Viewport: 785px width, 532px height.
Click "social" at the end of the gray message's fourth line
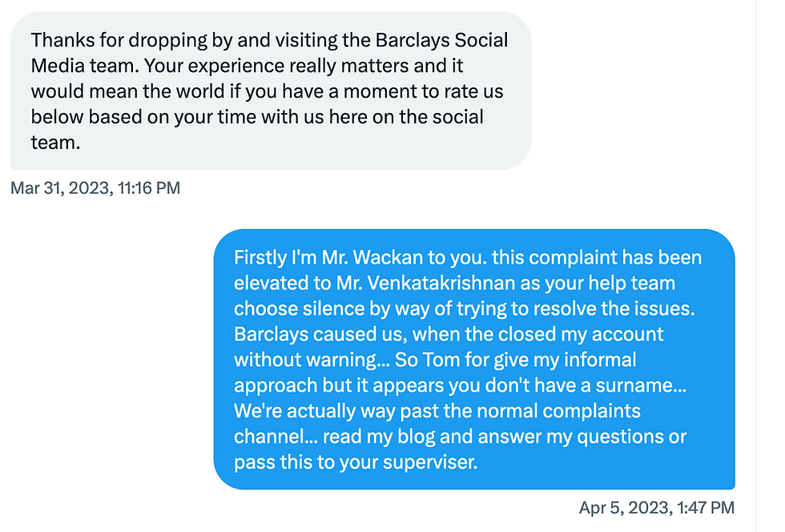tap(456, 117)
